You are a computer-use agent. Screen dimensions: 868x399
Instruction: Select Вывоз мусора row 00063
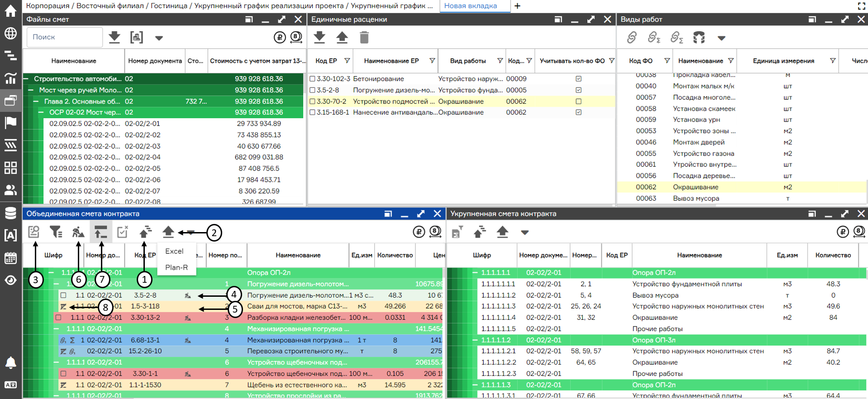click(x=741, y=198)
